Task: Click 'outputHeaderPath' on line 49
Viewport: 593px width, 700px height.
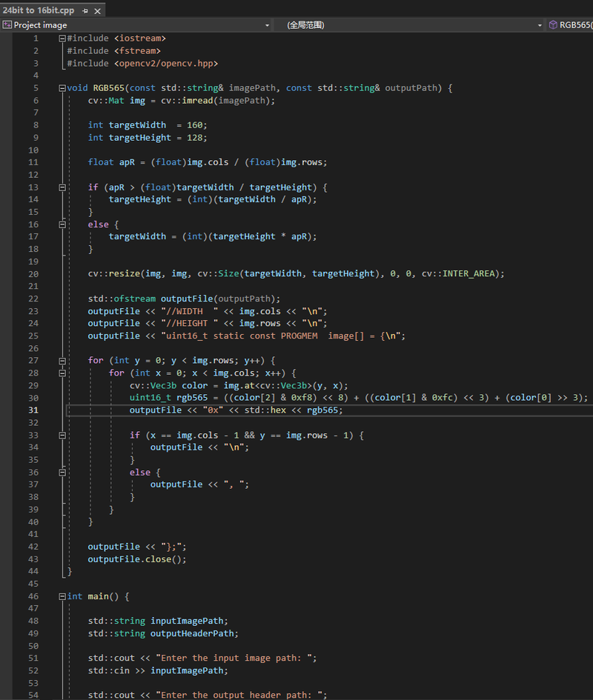Action: (192, 633)
